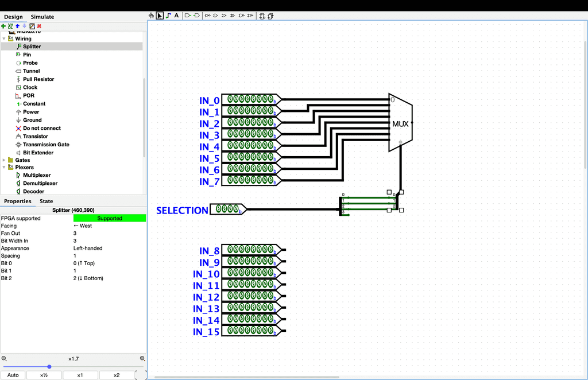Choose the Multiplexer component
The width and height of the screenshot is (588, 380).
36,175
